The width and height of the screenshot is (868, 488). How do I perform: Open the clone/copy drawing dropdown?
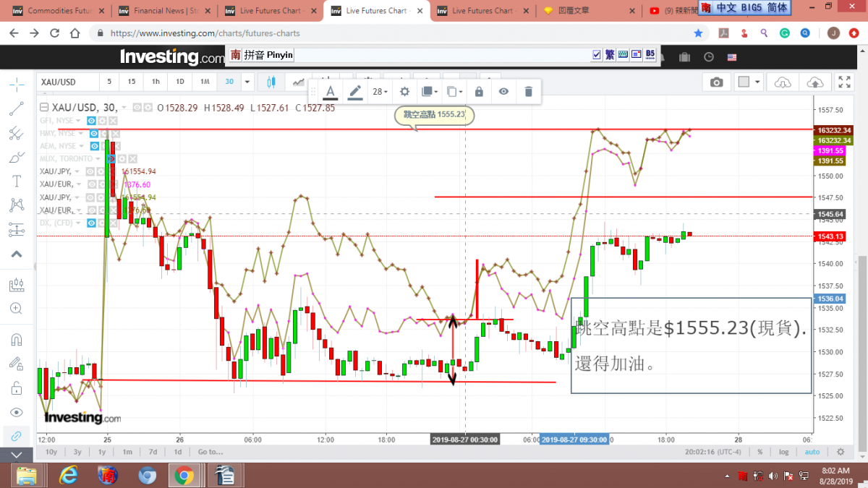coord(454,91)
